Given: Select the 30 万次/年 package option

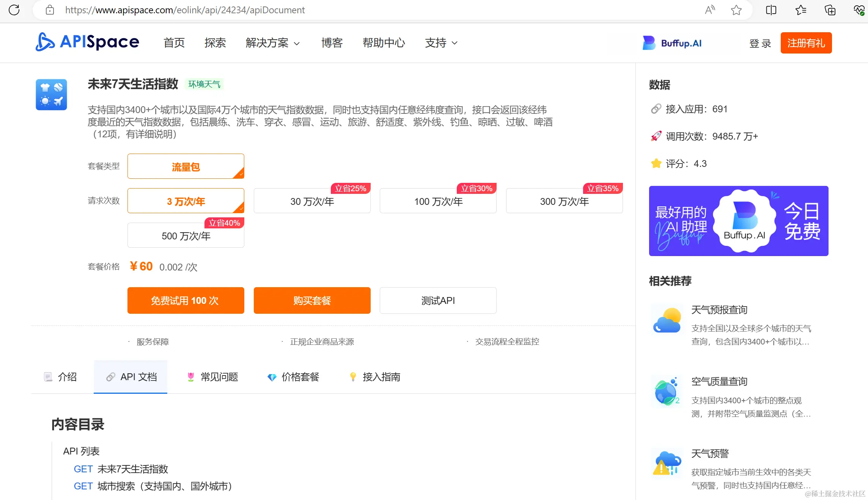Looking at the screenshot, I should click(x=312, y=201).
